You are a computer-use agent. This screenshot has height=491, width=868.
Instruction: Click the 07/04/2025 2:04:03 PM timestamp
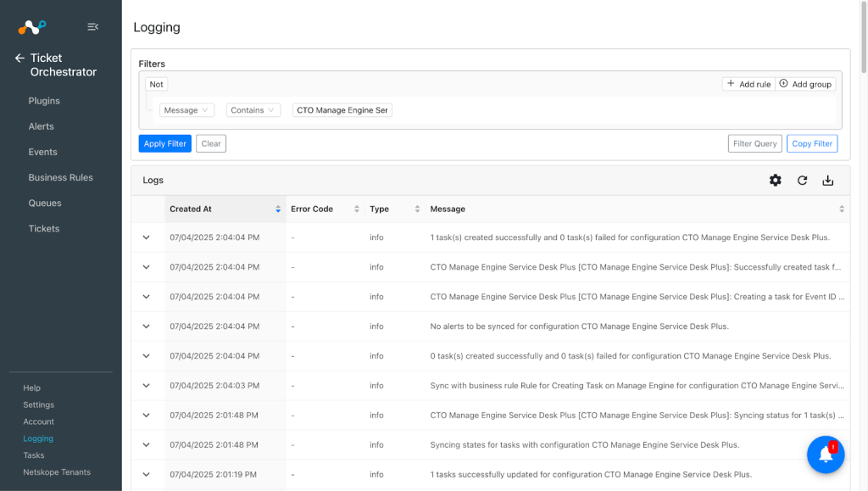214,385
